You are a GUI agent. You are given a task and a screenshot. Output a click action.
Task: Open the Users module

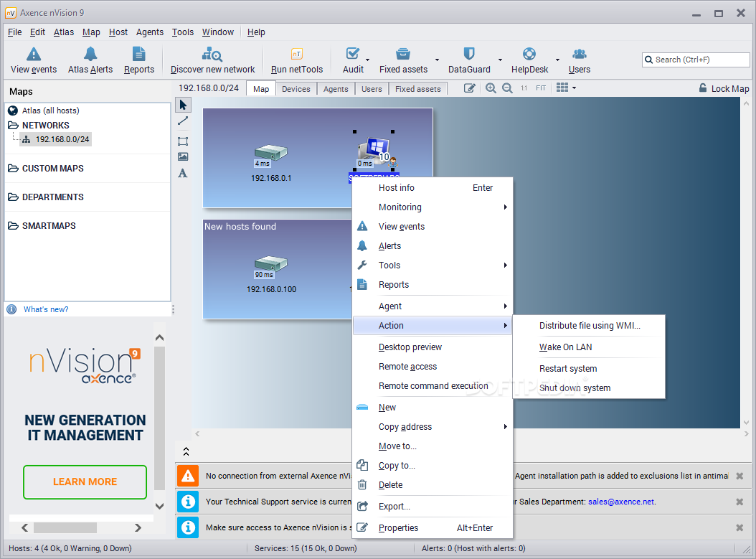[x=579, y=60]
